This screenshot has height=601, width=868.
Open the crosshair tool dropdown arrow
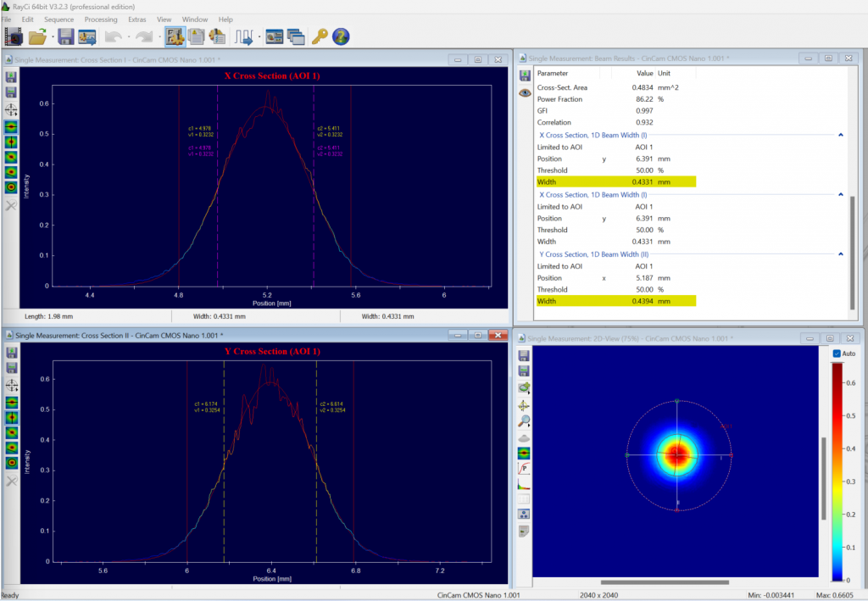[16, 114]
